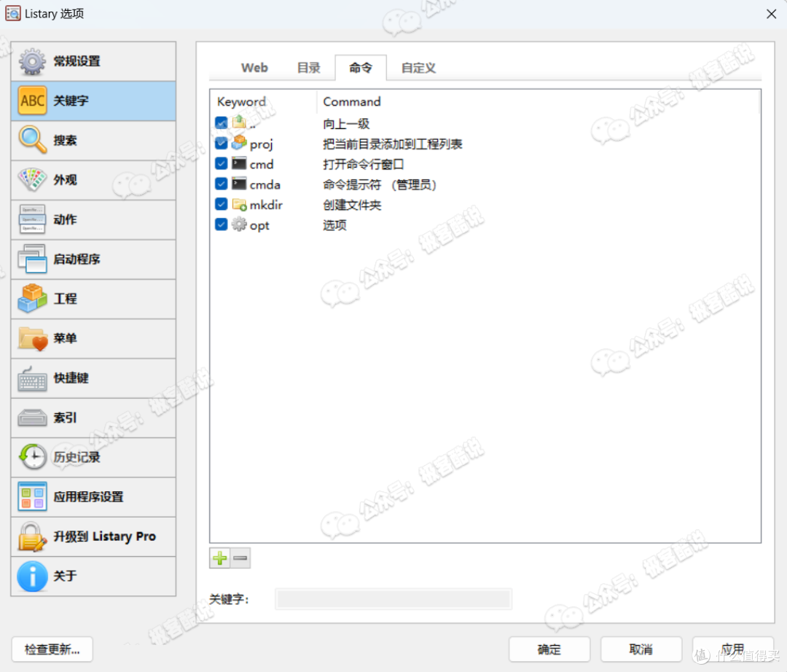Image resolution: width=787 pixels, height=672 pixels.
Task: Click the mkdir keyword text
Action: pyautogui.click(x=266, y=205)
